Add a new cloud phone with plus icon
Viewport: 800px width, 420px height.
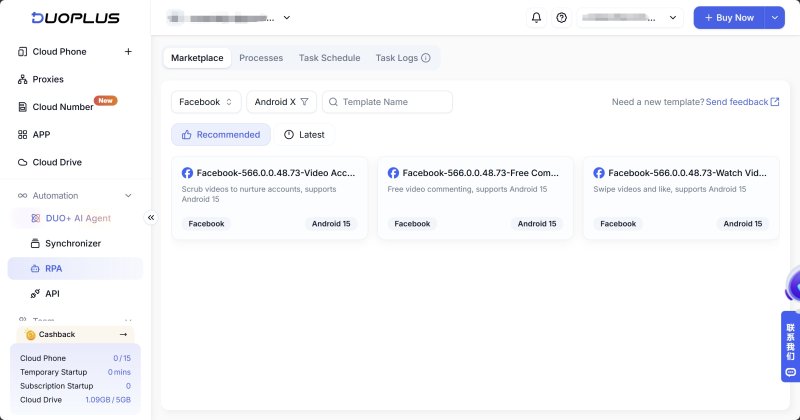pos(128,52)
